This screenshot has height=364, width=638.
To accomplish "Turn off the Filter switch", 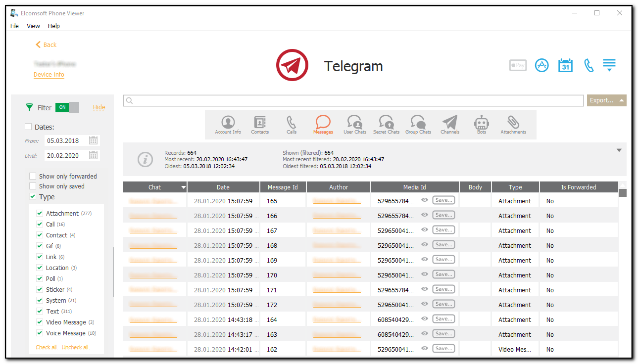I will click(67, 107).
